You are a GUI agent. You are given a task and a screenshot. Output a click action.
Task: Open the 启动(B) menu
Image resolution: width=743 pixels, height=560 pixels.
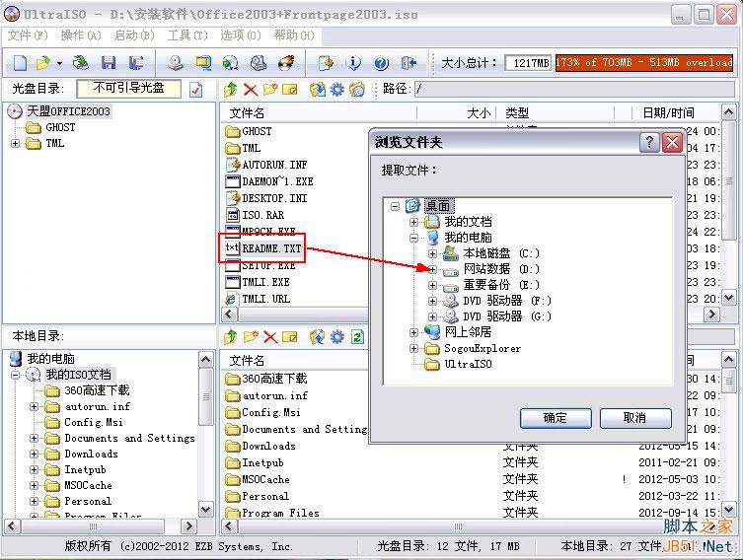pos(134,35)
